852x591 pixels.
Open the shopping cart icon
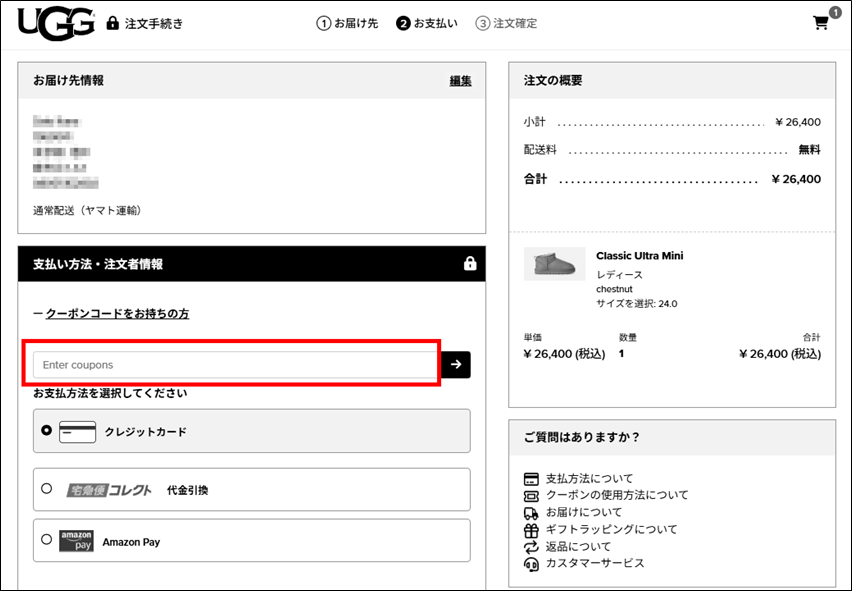click(820, 23)
